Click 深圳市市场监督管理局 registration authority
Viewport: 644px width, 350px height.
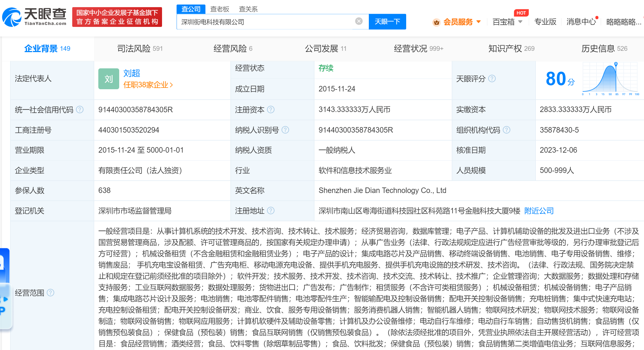click(x=135, y=211)
